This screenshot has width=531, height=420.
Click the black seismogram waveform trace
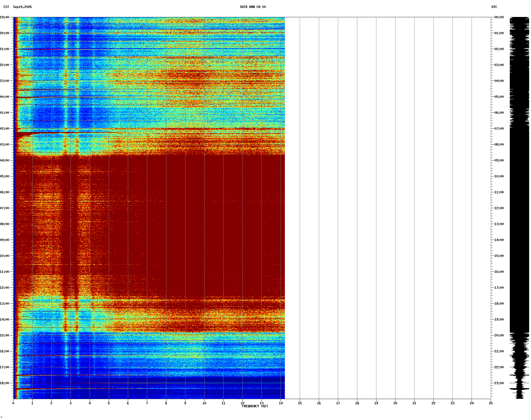click(x=519, y=208)
